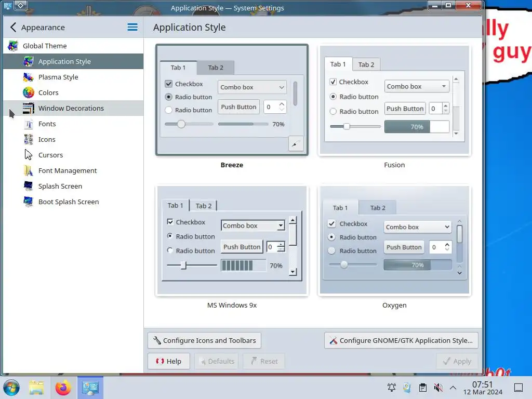Click the Global Theme icon
The width and height of the screenshot is (532, 399).
13,46
